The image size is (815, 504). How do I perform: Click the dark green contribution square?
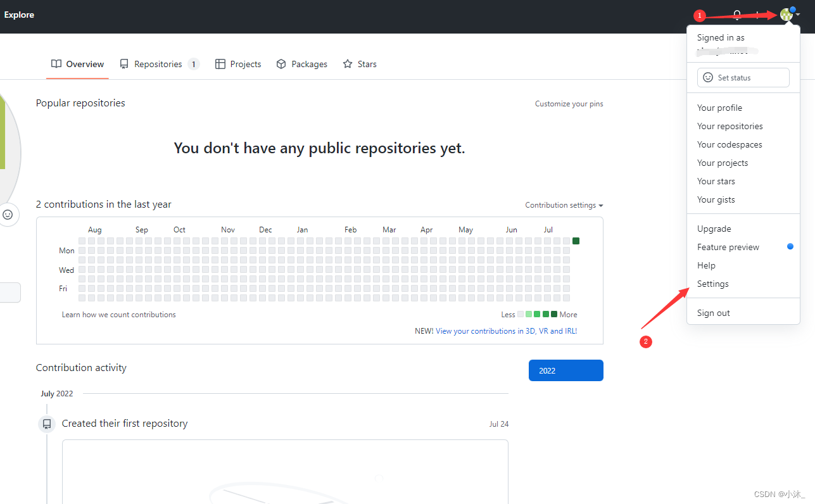point(576,241)
